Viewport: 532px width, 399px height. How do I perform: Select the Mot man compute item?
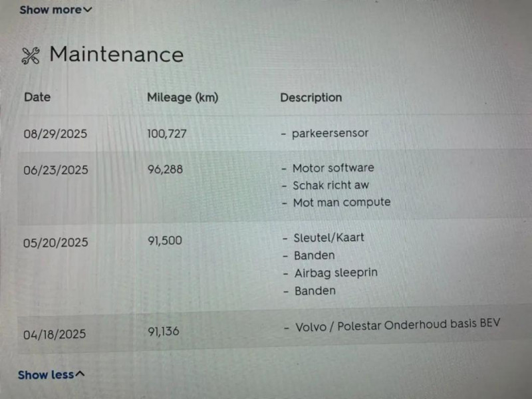tap(342, 202)
